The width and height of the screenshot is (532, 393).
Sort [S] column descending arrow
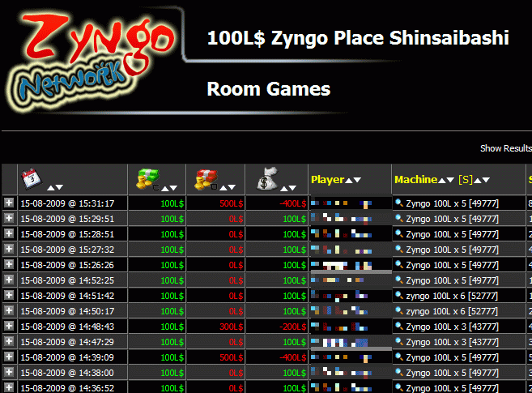(486, 180)
